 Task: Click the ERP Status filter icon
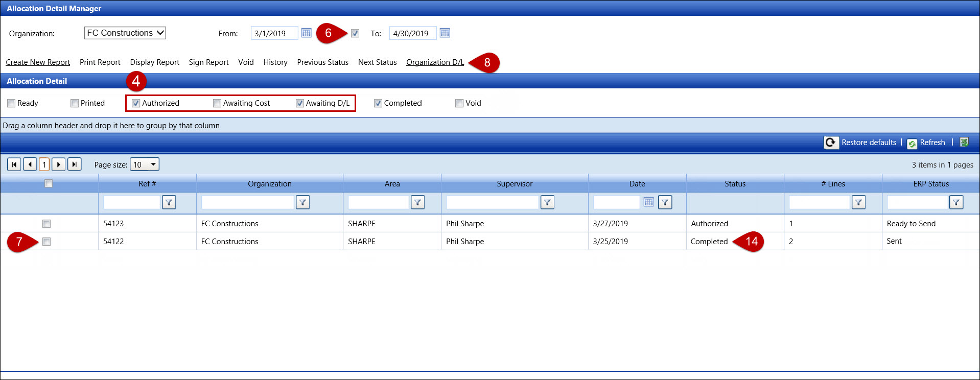coord(956,203)
